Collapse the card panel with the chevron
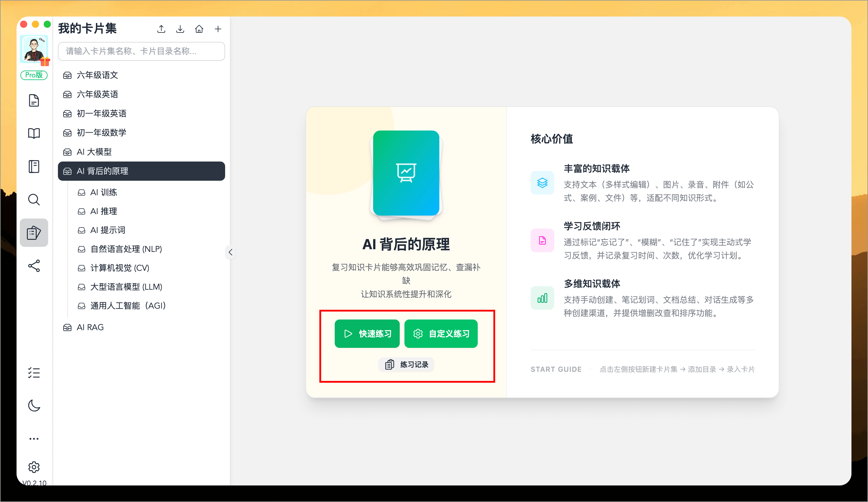 tap(230, 252)
